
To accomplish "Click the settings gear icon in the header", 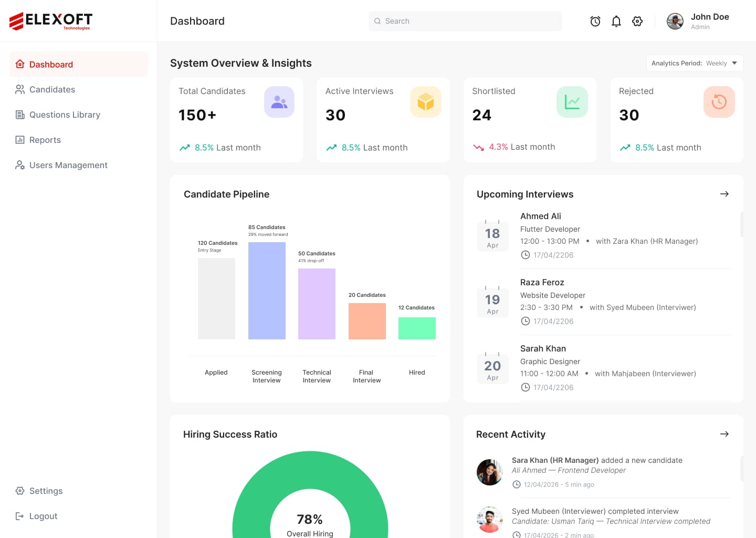I will point(637,21).
